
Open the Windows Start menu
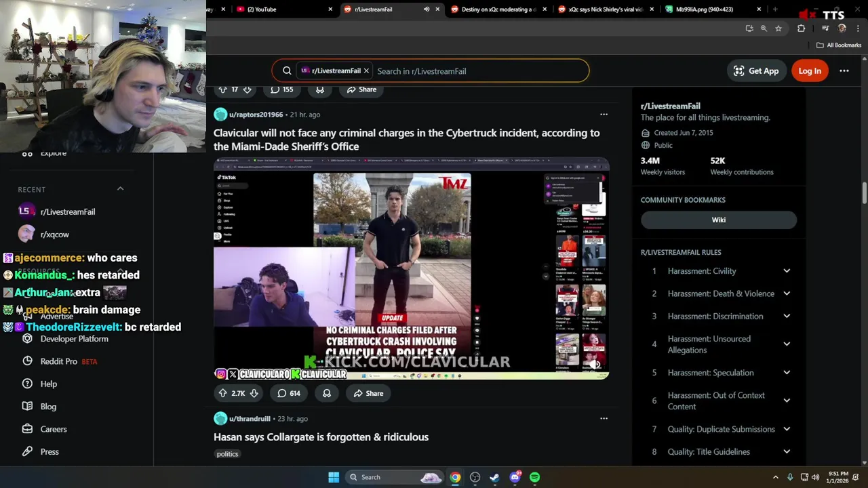(x=334, y=477)
